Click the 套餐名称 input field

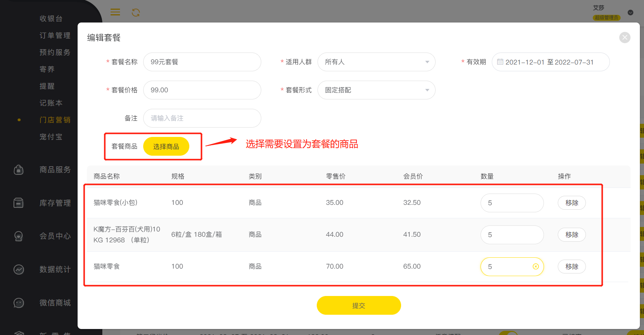tap(202, 62)
